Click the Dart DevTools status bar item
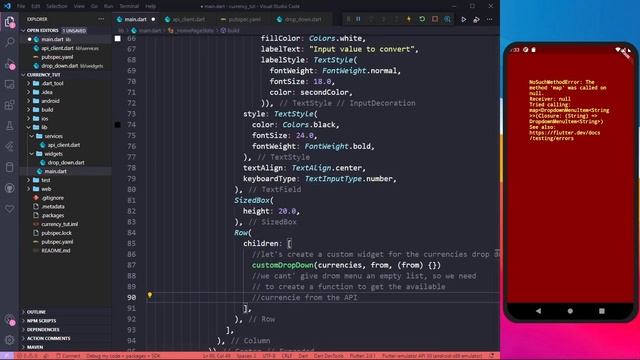Screen dimensions: 640x360 [329, 356]
